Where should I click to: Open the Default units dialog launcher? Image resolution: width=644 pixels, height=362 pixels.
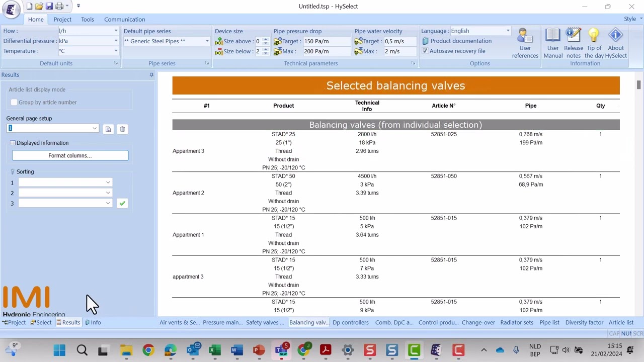(x=116, y=63)
